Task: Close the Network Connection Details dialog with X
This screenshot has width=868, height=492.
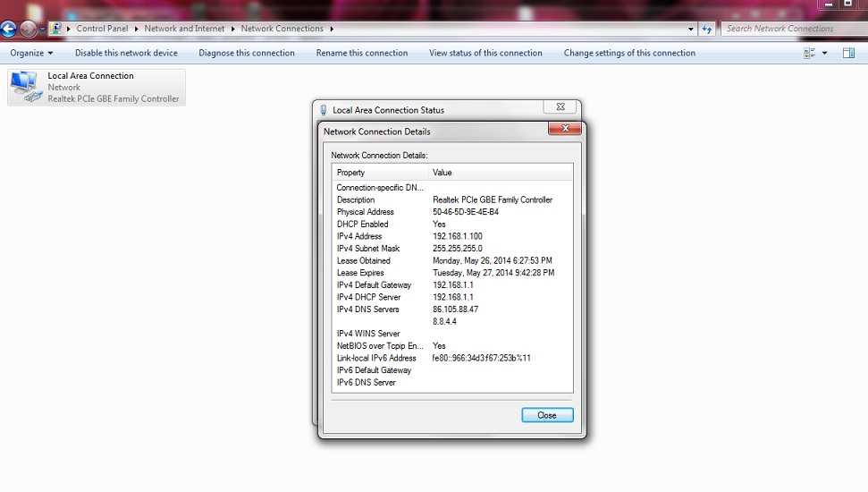Action: pyautogui.click(x=564, y=130)
